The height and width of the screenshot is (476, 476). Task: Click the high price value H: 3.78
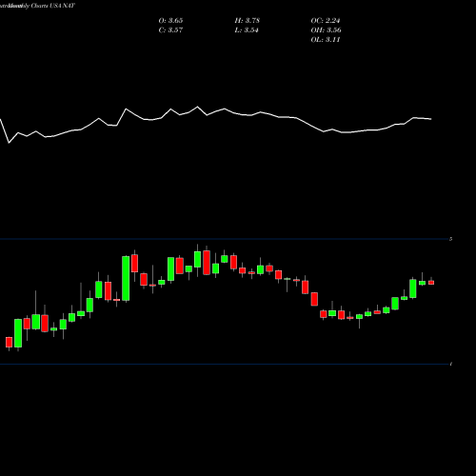248,21
